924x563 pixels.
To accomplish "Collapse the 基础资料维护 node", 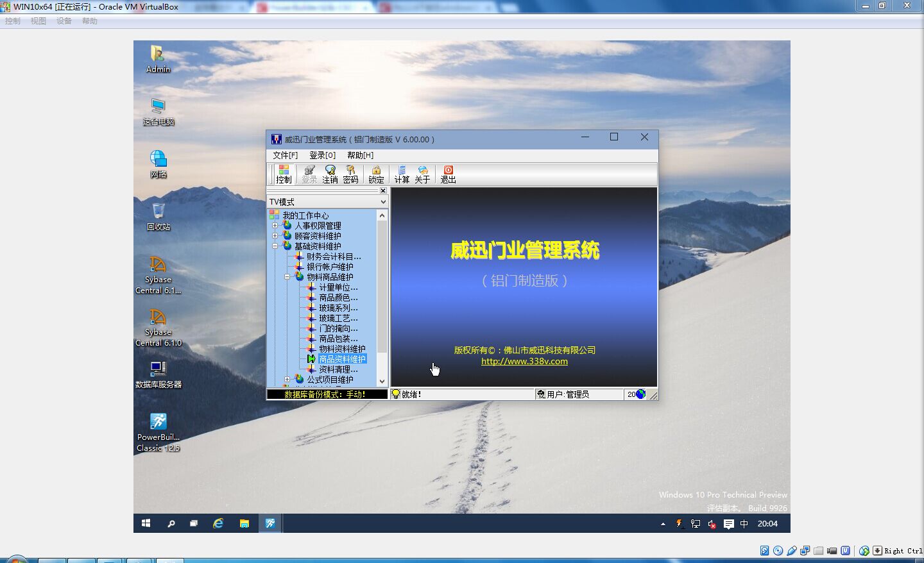I will (275, 246).
